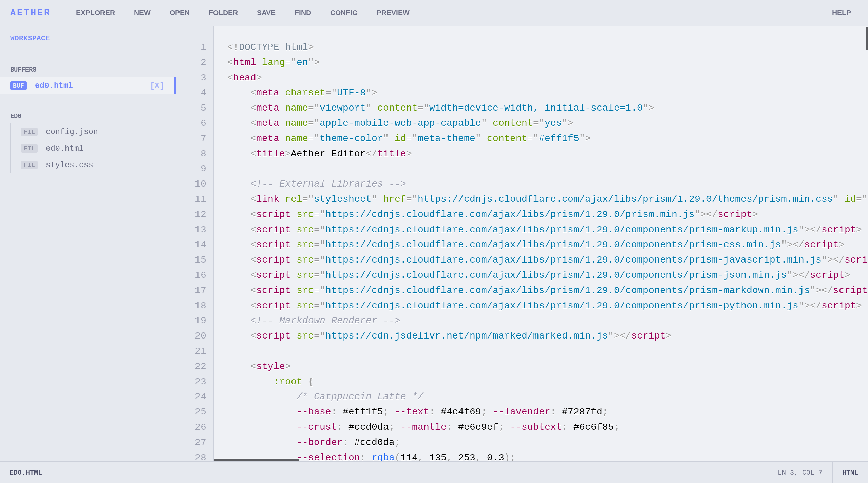Click the FIL badge beside config.json
The image size is (868, 483).
[x=29, y=132]
